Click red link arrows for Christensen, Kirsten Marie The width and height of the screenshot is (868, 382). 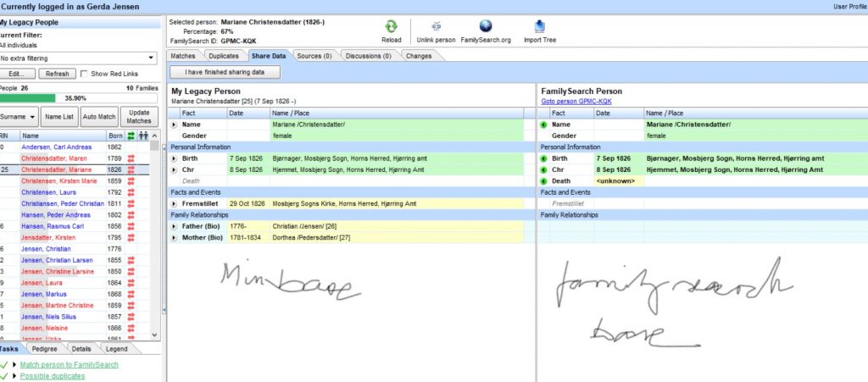131,181
